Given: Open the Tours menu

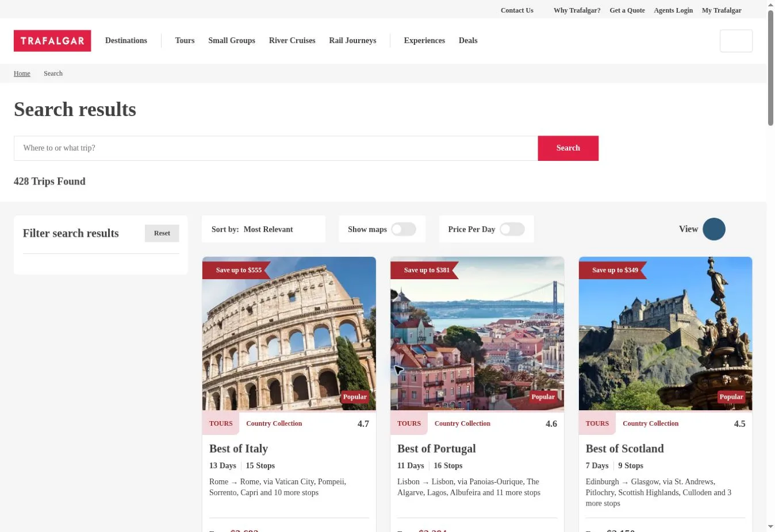Looking at the screenshot, I should (185, 41).
